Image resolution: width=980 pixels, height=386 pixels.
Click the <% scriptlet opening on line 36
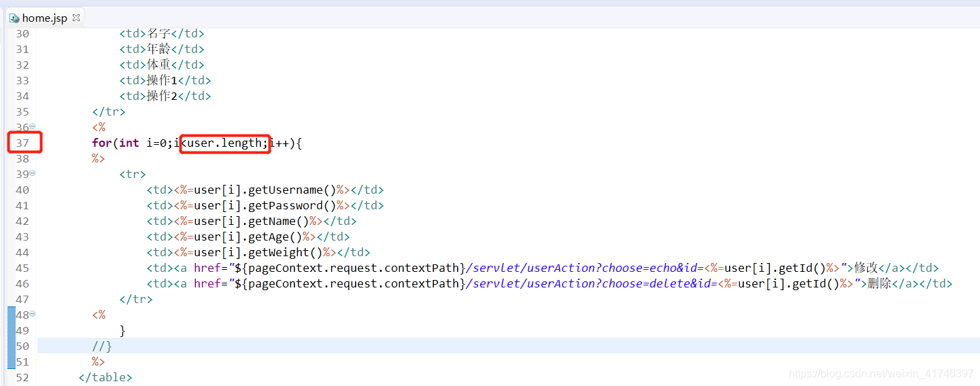(x=99, y=127)
